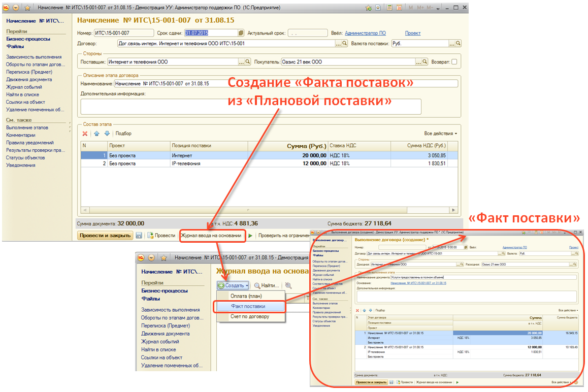Click the cancel search icon in Журнал toolbar
Image resolution: width=588 pixels, height=392 pixels.
288,285
